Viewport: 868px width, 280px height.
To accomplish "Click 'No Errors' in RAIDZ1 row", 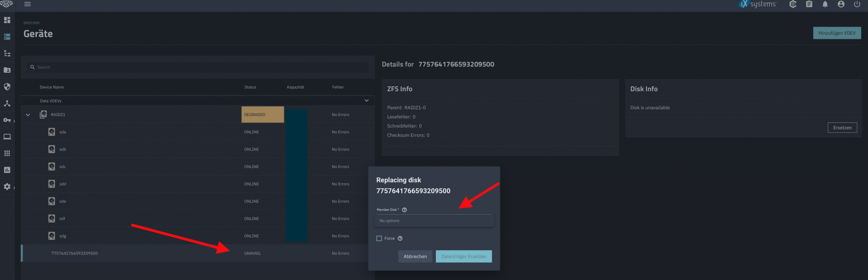I will [340, 115].
